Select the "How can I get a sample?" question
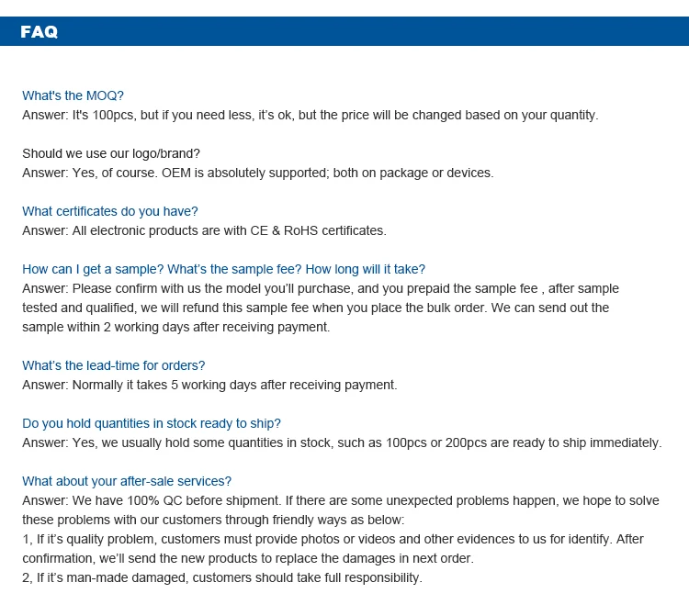 (223, 269)
